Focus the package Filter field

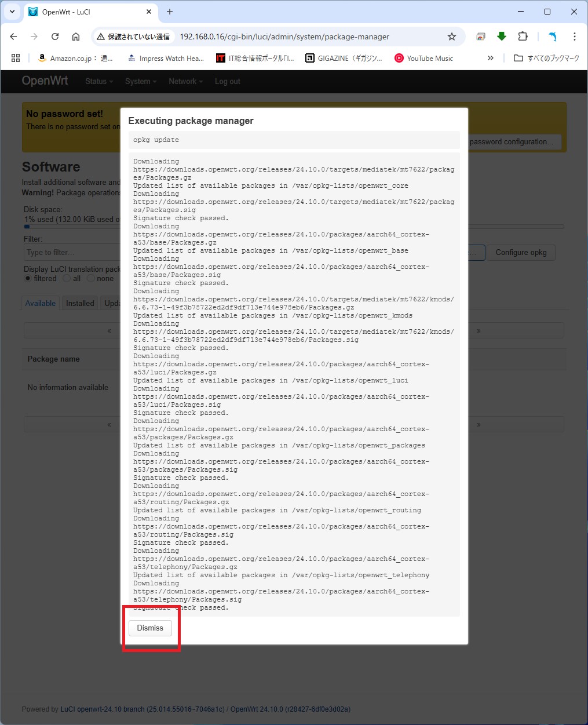tap(72, 252)
